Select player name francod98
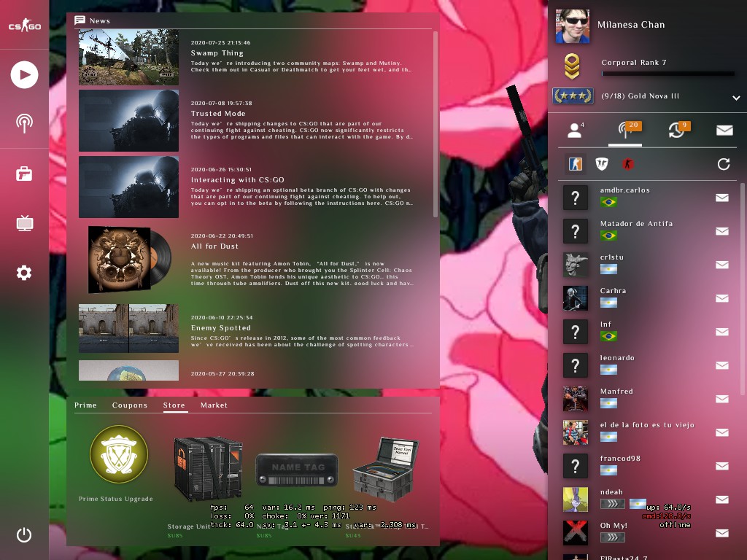747x560 pixels. coord(620,459)
